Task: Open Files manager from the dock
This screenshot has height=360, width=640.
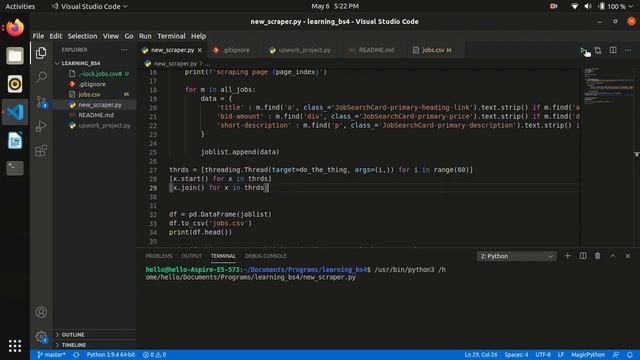Action: click(x=15, y=56)
